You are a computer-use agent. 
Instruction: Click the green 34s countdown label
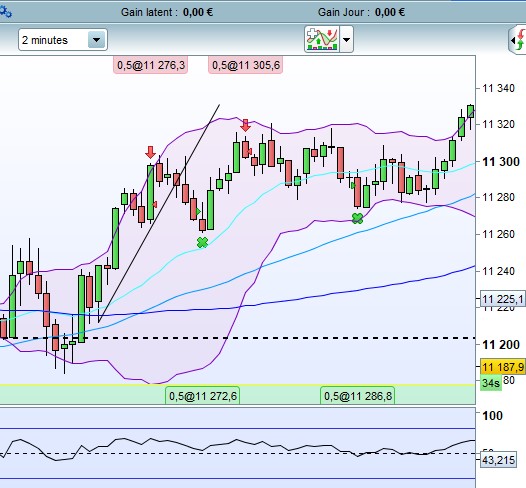pos(491,382)
